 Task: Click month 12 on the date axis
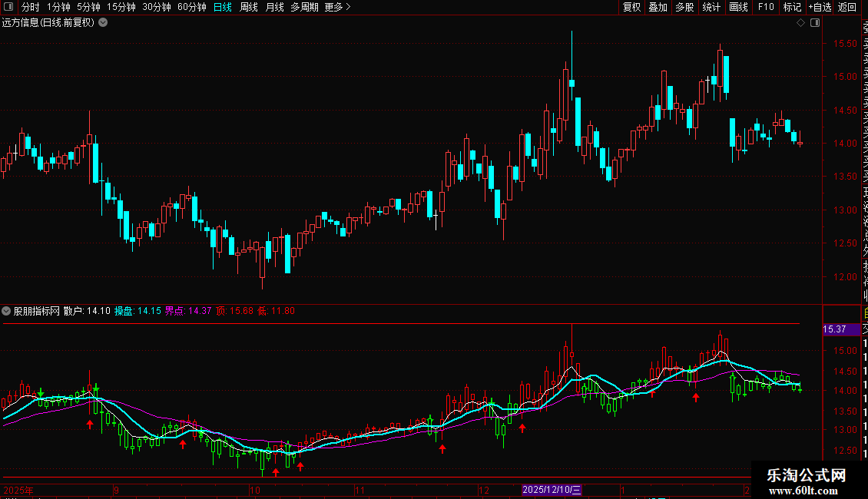(x=484, y=490)
